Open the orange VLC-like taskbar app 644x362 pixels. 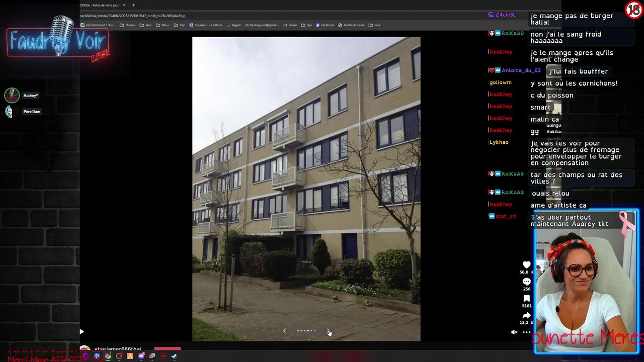[x=130, y=356]
